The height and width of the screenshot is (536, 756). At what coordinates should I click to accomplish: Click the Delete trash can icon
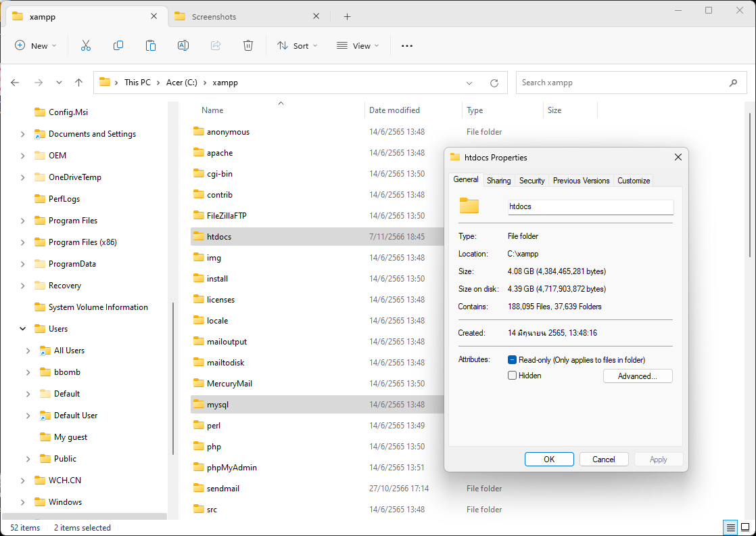(x=248, y=45)
